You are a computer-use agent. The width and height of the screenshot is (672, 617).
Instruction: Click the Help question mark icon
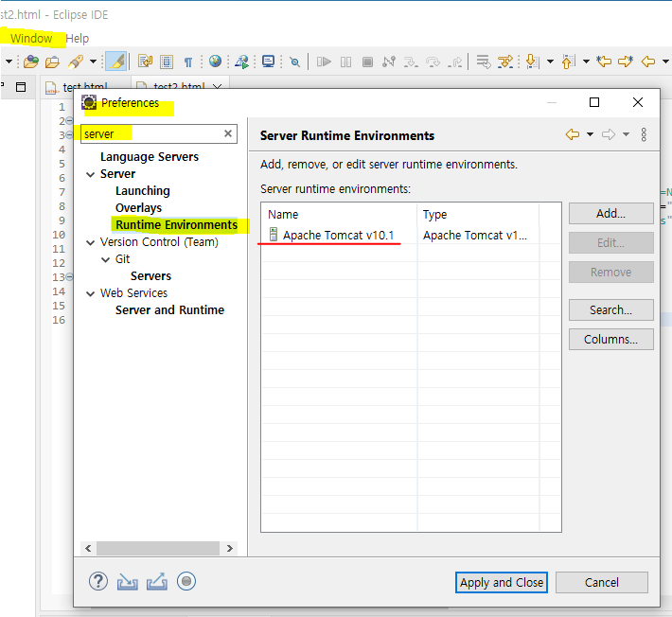(x=98, y=581)
